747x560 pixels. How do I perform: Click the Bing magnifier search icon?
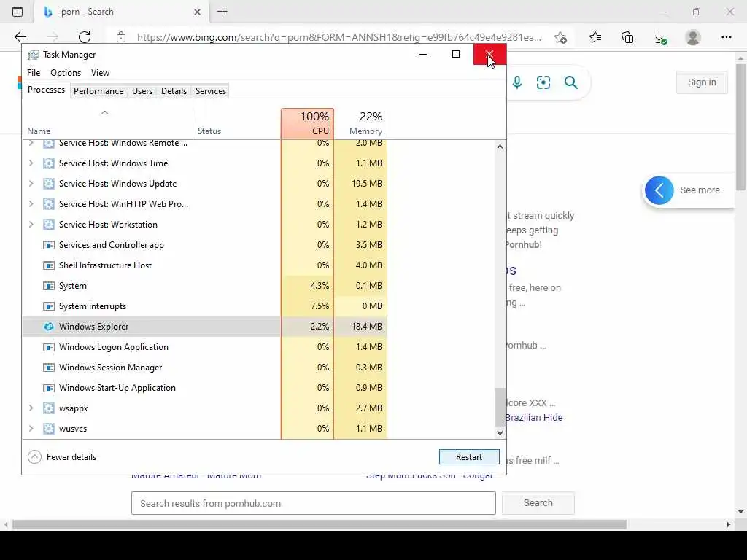[570, 82]
